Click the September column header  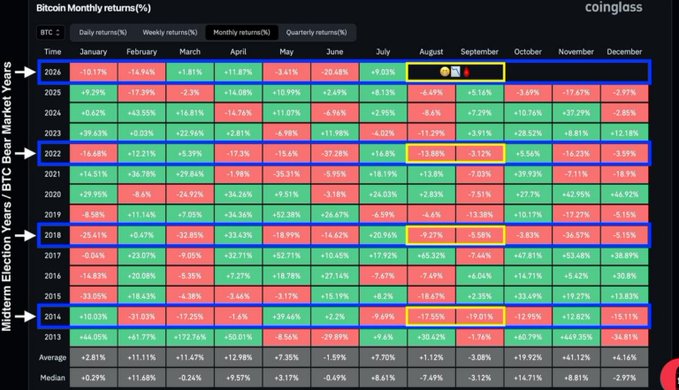tap(479, 52)
